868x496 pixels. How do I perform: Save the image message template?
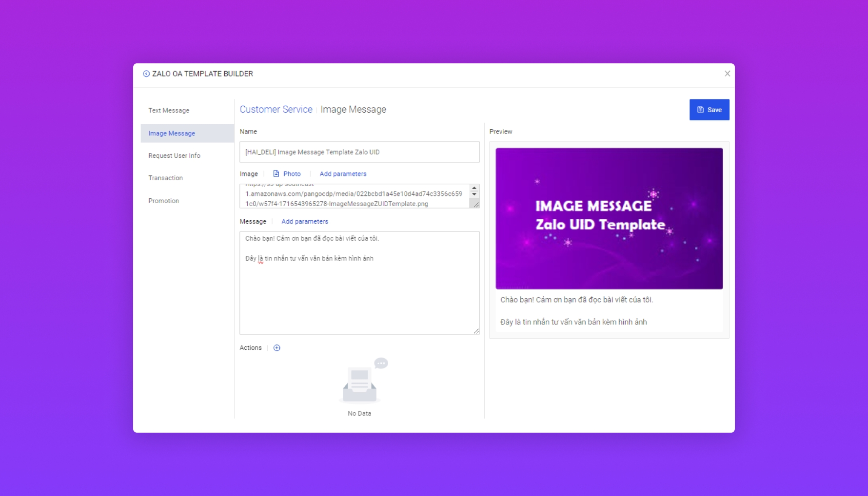click(x=709, y=110)
